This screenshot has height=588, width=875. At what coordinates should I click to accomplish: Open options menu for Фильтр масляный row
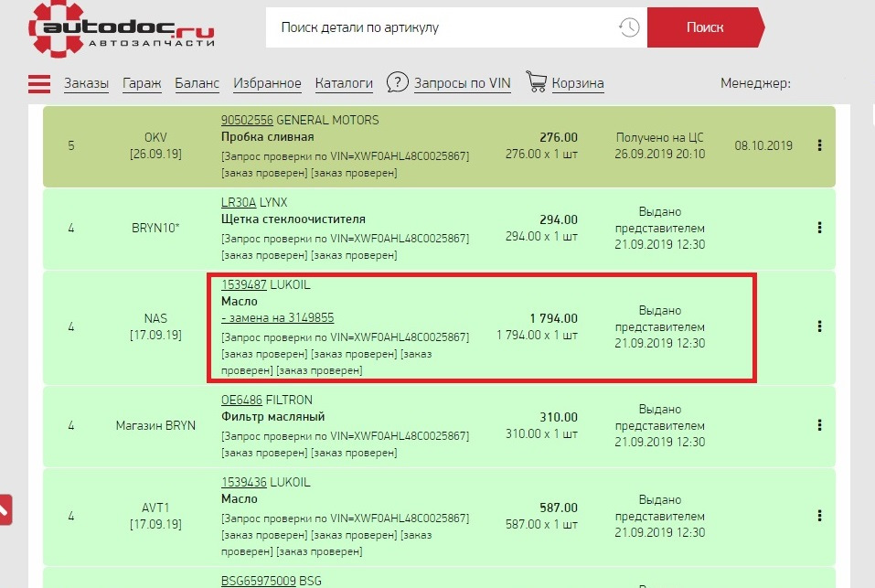(x=819, y=425)
